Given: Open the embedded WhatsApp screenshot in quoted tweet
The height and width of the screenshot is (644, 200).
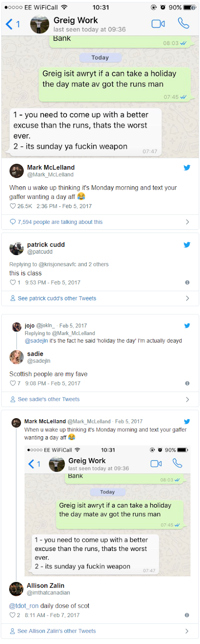Looking at the screenshot, I should (x=107, y=511).
